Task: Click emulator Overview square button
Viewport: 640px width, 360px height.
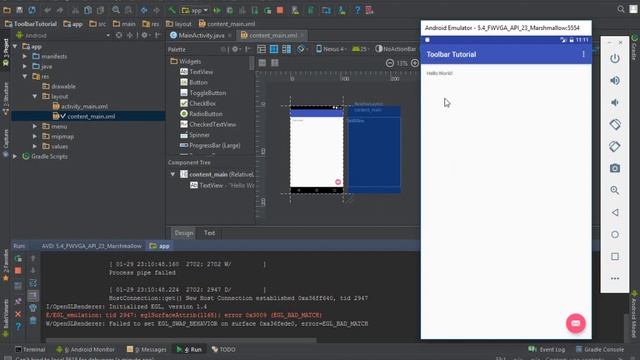Action: pos(615,256)
